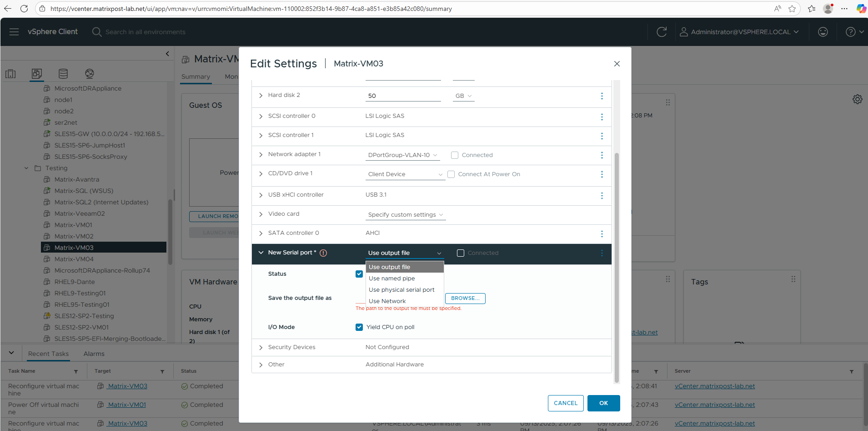Open the feedback smiley icon
This screenshot has width=868, height=431.
point(823,32)
